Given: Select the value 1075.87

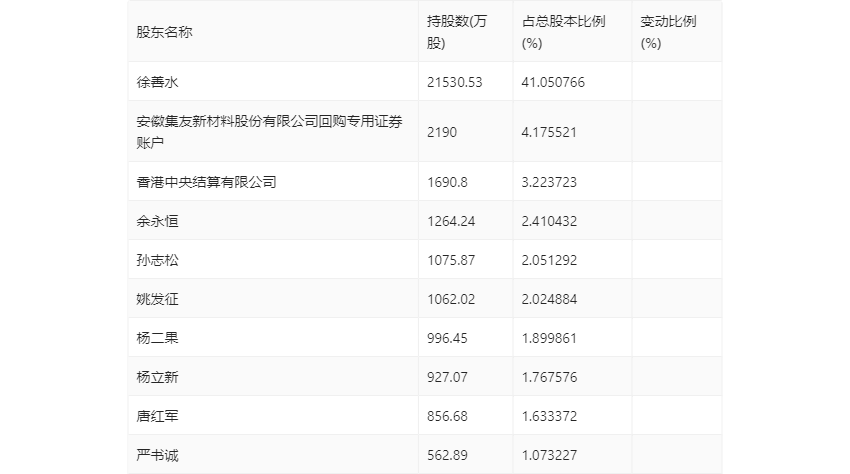Looking at the screenshot, I should pyautogui.click(x=451, y=260).
